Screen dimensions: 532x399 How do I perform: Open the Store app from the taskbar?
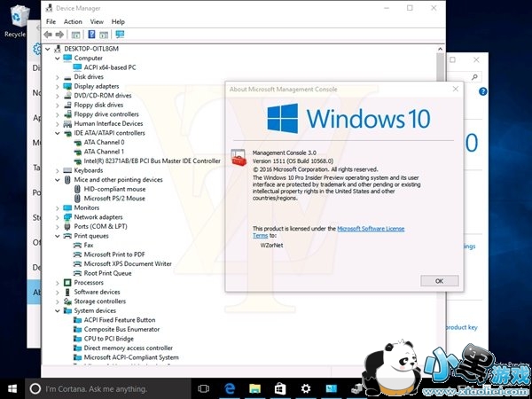(x=279, y=388)
